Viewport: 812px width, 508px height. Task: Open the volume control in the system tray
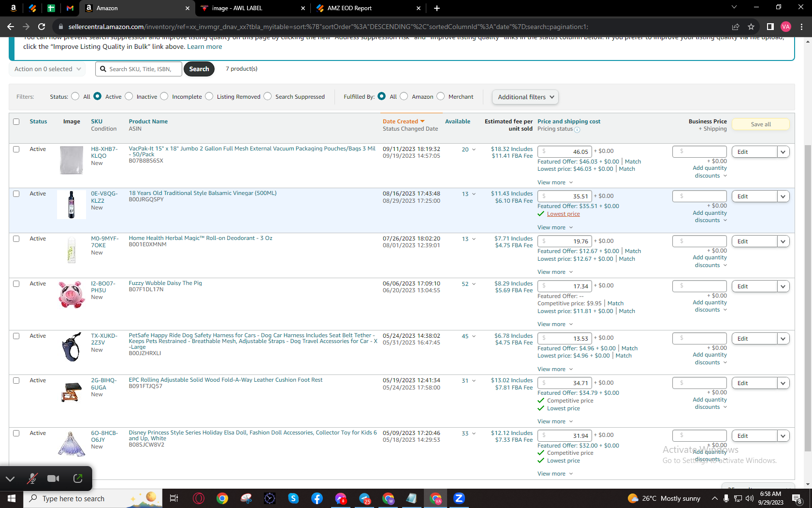(x=750, y=498)
